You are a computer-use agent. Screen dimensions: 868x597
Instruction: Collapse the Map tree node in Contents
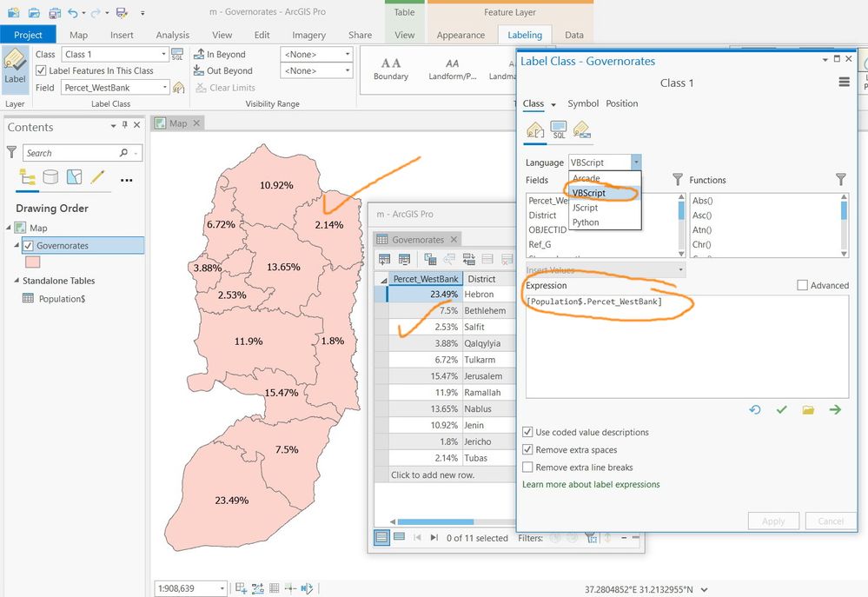[x=9, y=228]
